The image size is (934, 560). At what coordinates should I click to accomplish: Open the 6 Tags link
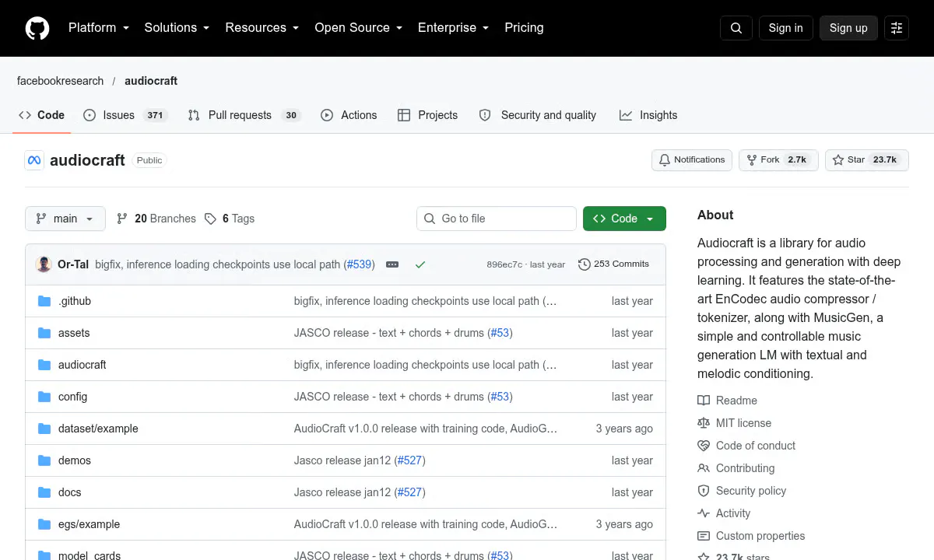tap(230, 219)
